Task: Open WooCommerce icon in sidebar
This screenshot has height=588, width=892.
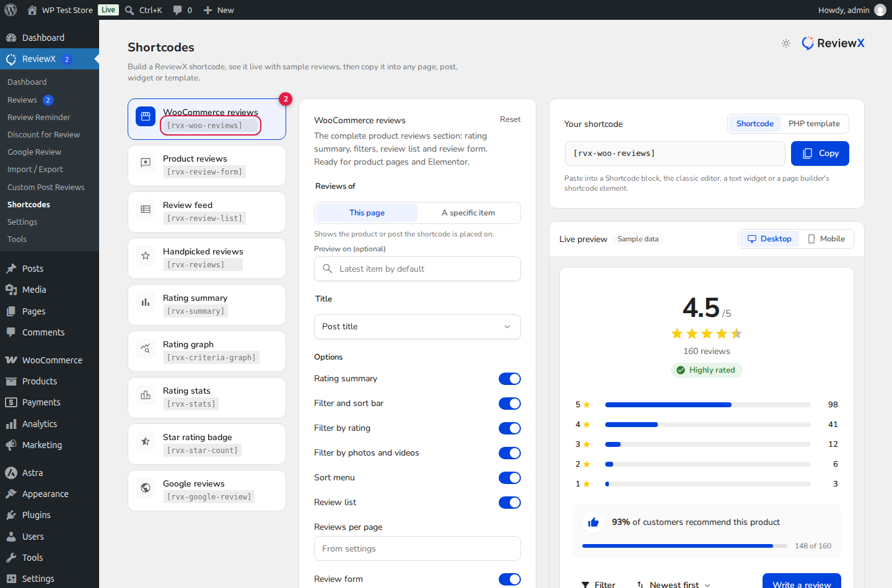Action: pyautogui.click(x=11, y=360)
